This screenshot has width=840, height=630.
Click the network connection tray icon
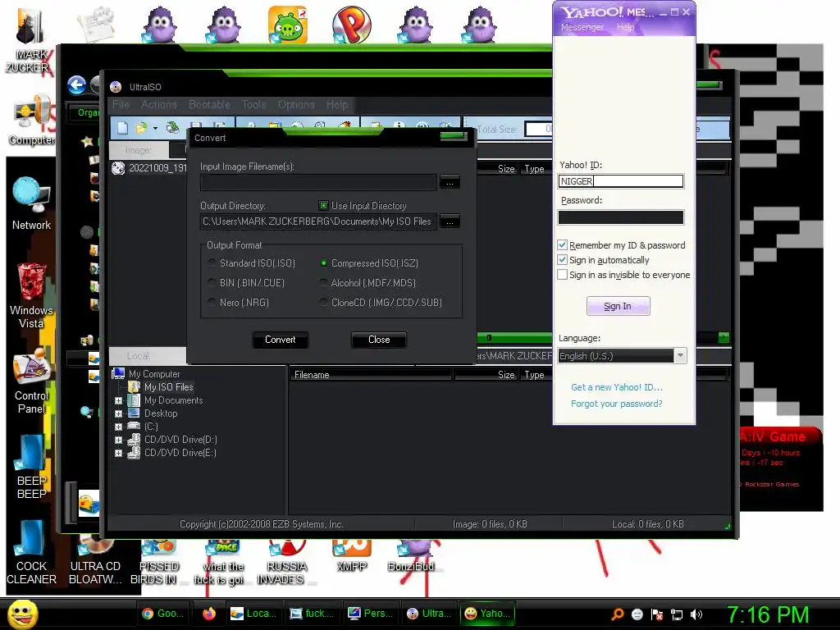point(677,614)
